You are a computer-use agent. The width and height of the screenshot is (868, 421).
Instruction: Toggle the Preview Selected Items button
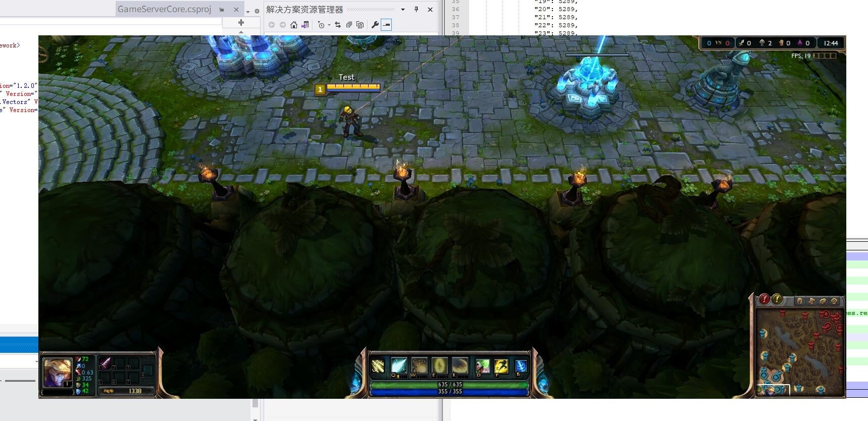[x=386, y=25]
